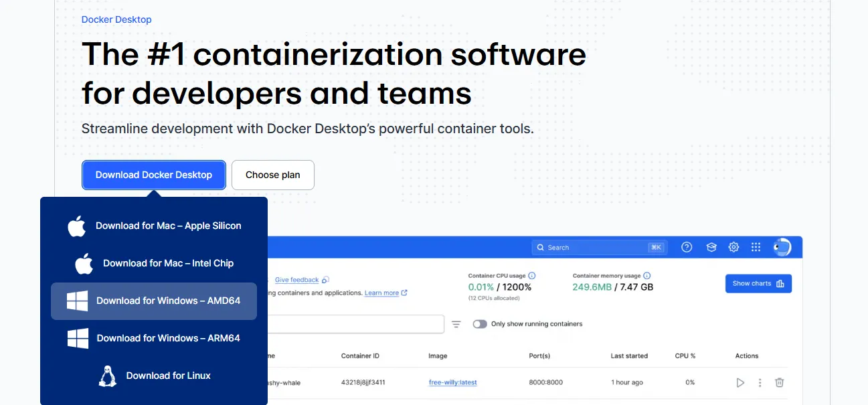Click the CPU % column header

point(685,356)
